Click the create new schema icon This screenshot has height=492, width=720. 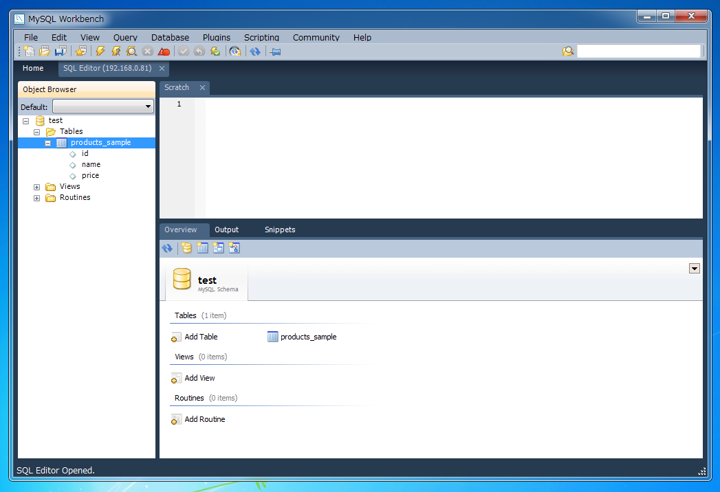click(186, 249)
